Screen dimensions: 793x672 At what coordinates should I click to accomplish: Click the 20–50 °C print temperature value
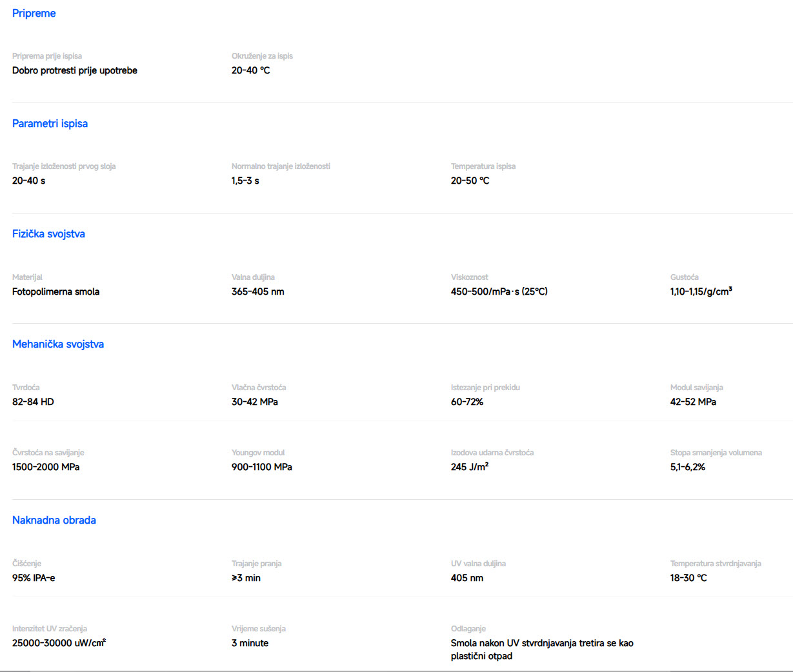coord(470,181)
